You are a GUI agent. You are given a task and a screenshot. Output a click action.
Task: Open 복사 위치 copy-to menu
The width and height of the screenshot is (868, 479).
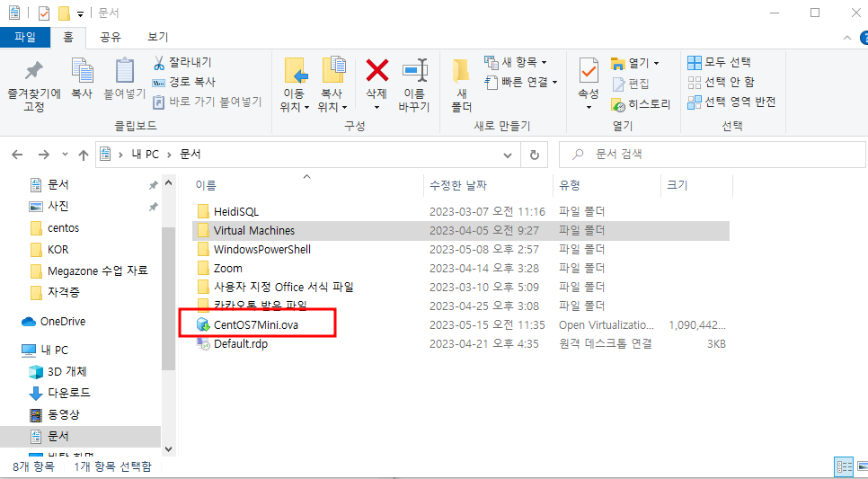click(332, 84)
